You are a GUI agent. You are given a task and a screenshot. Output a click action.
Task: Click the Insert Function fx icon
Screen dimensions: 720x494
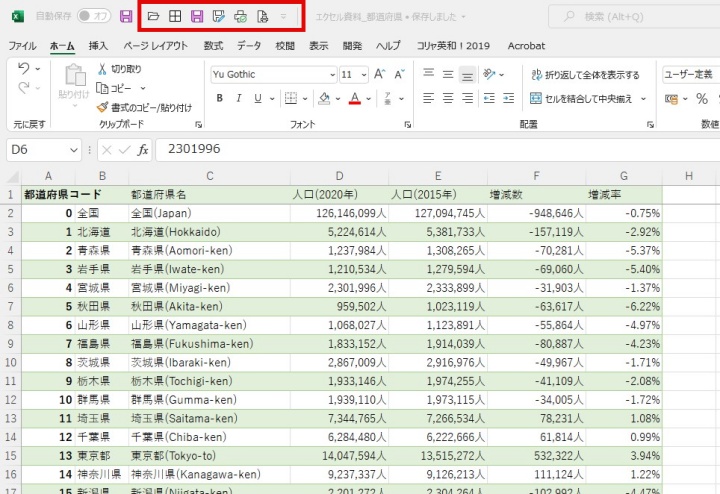[143, 150]
